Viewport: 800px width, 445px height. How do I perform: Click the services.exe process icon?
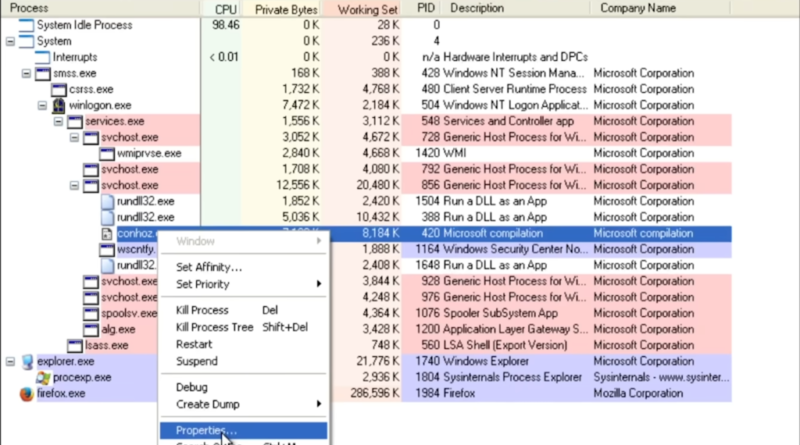point(75,121)
